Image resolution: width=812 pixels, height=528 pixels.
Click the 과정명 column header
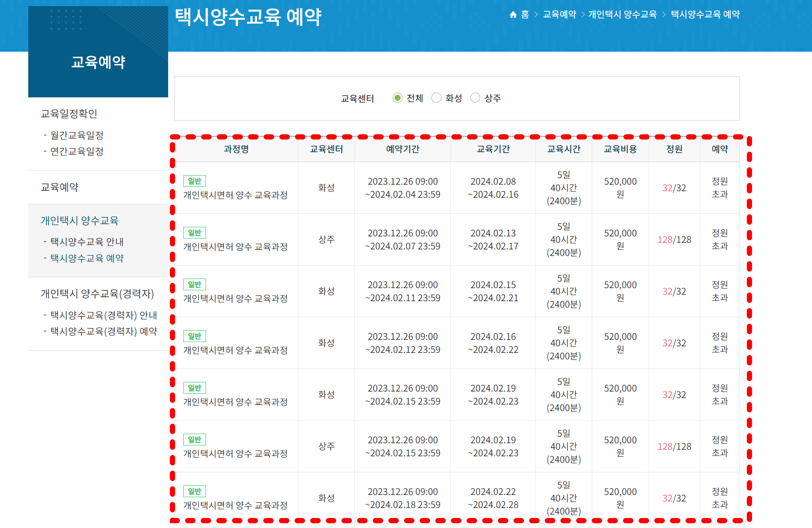point(236,149)
